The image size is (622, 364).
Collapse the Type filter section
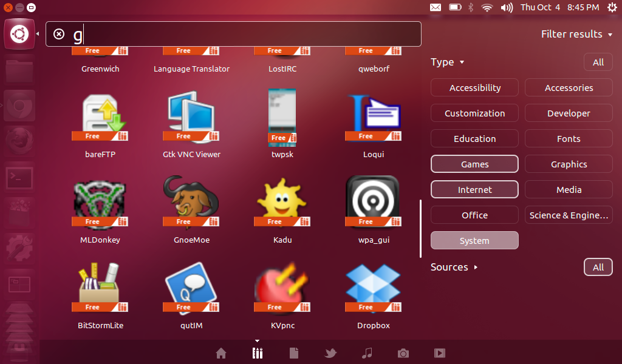[448, 62]
